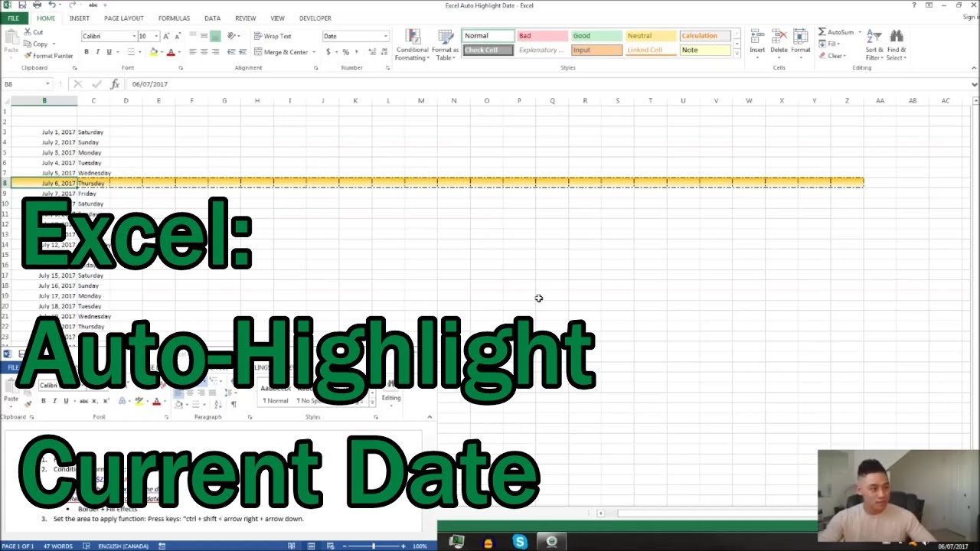Open the Sort & Filter dropdown
This screenshot has width=980, height=551.
[x=874, y=45]
